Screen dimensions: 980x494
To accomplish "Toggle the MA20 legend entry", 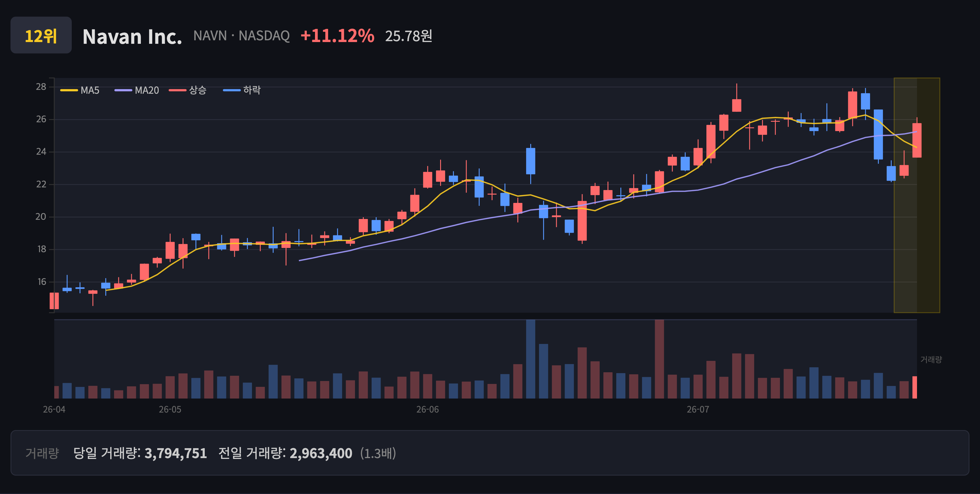I will pyautogui.click(x=137, y=90).
